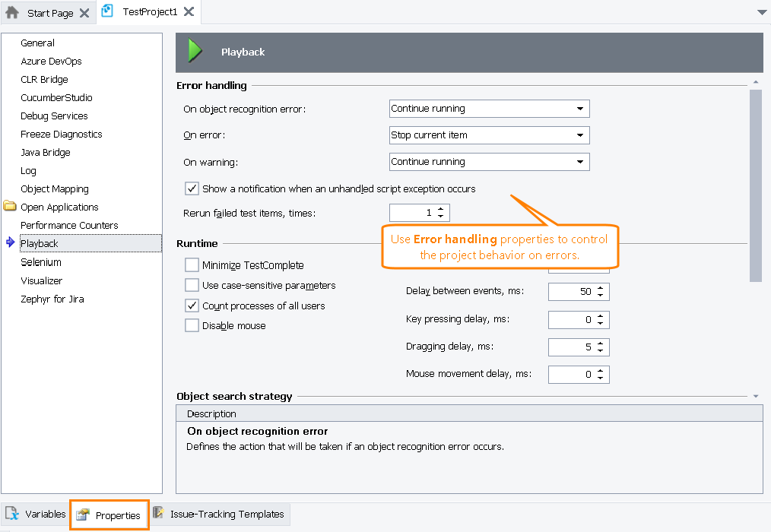Toggle Use case-sensitive parameters checkbox

pyautogui.click(x=192, y=286)
